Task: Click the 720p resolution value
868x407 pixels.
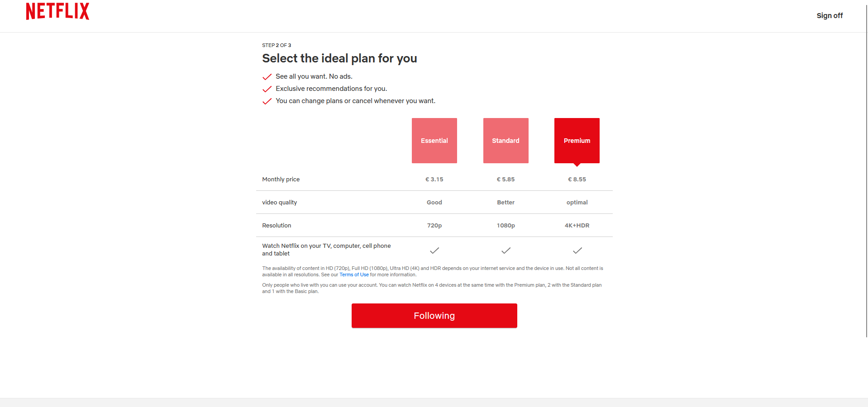Action: [x=434, y=226]
